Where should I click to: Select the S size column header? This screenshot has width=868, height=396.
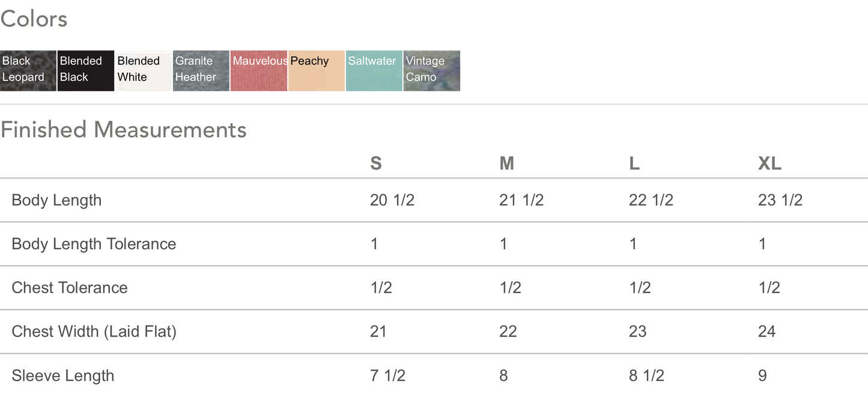point(376,163)
